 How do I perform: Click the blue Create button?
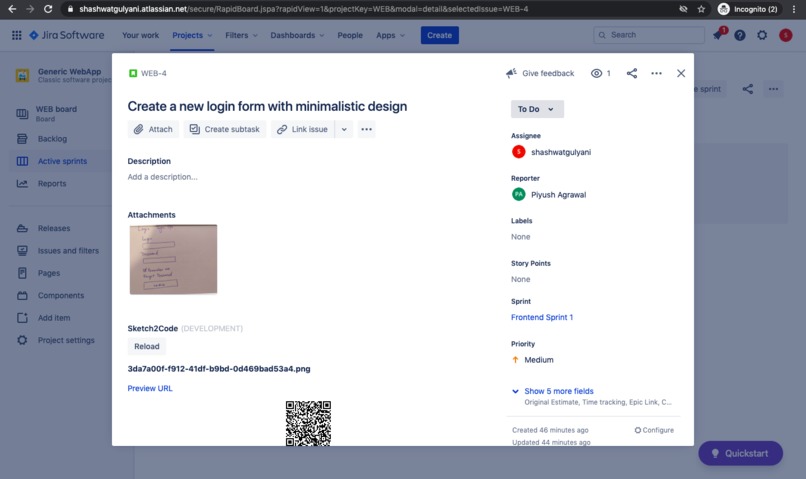[x=439, y=35]
